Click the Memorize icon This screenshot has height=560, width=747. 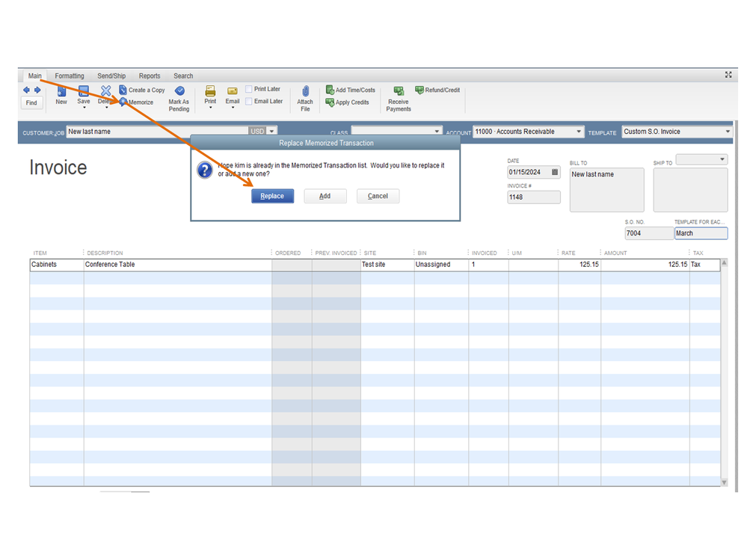point(123,102)
